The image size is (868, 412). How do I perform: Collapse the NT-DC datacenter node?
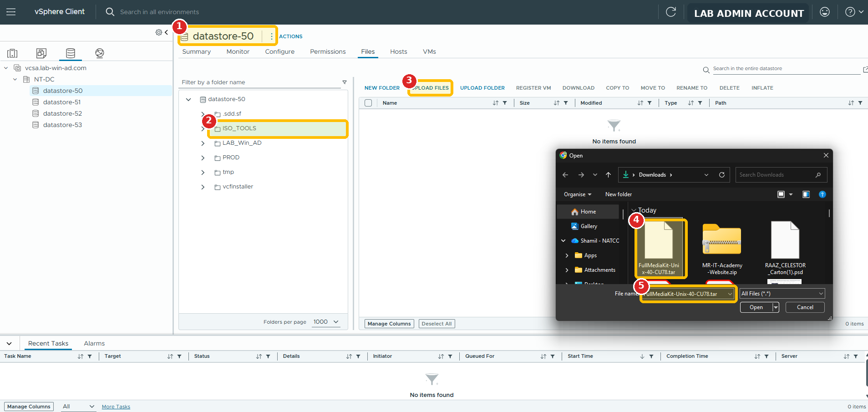(15, 79)
